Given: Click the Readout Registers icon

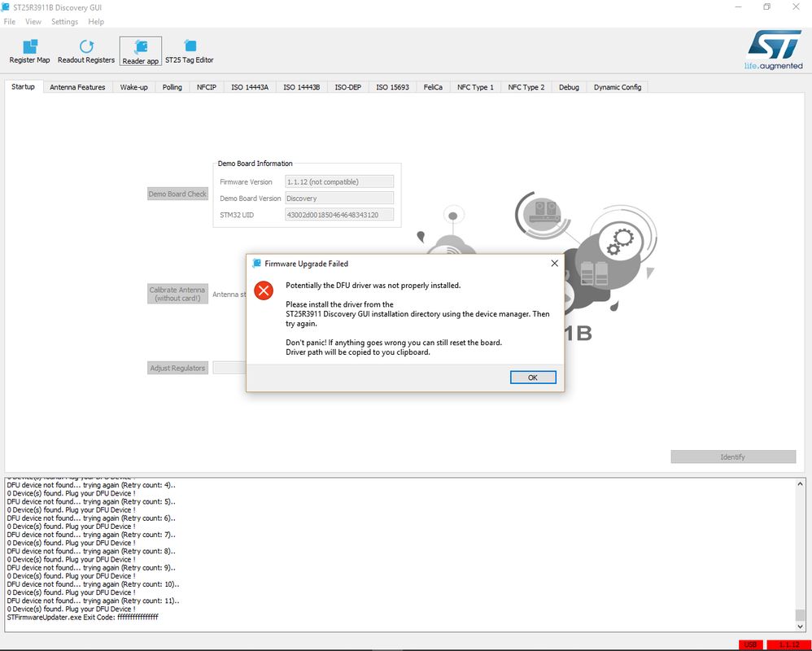Looking at the screenshot, I should (x=86, y=46).
